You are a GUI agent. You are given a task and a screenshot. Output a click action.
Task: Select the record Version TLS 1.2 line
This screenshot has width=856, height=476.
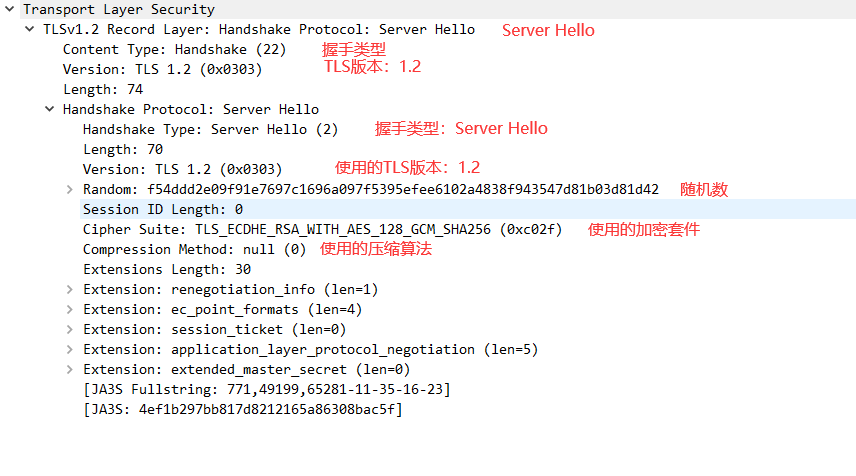tap(162, 69)
